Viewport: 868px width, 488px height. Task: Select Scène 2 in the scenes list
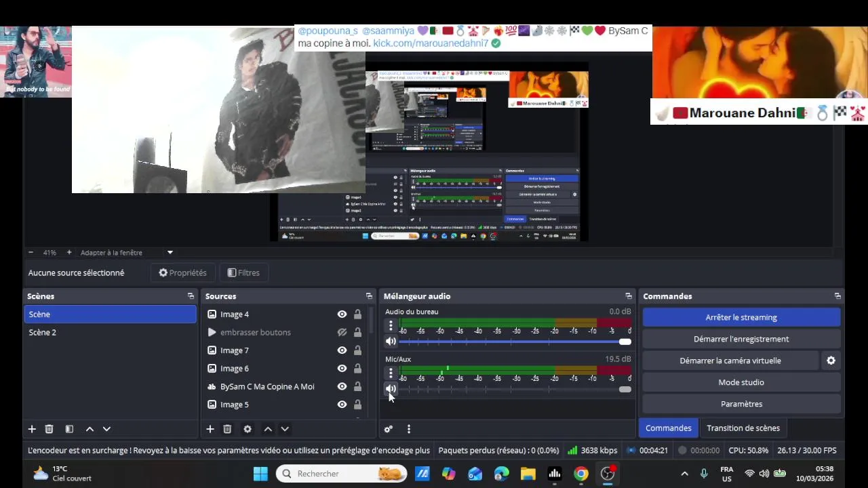[x=110, y=332]
